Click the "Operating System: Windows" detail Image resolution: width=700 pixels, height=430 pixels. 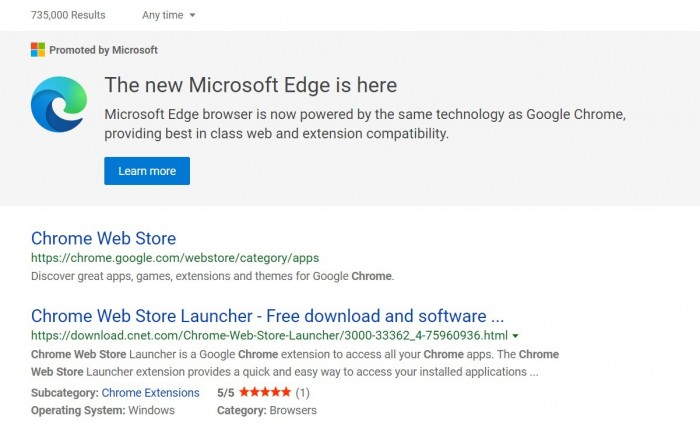102,410
